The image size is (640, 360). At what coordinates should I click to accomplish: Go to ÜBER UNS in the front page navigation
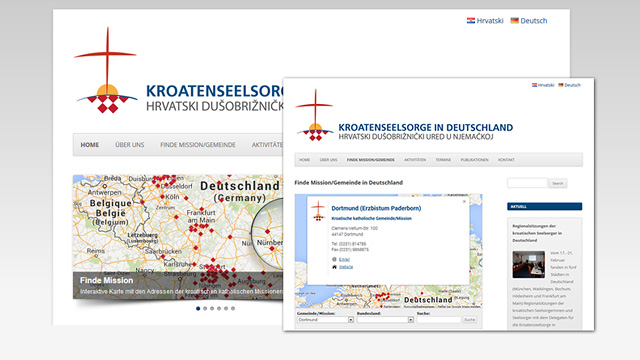[328, 160]
